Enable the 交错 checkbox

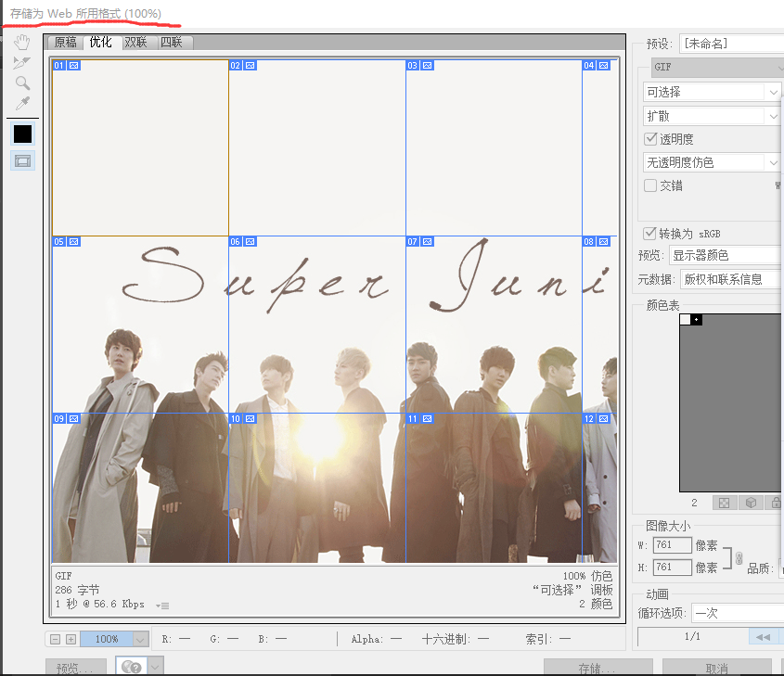(x=650, y=185)
